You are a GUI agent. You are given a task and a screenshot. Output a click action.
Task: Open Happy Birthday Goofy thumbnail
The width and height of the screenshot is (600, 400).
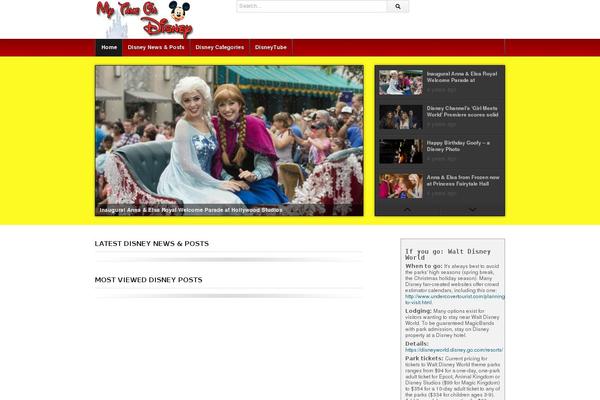point(401,151)
